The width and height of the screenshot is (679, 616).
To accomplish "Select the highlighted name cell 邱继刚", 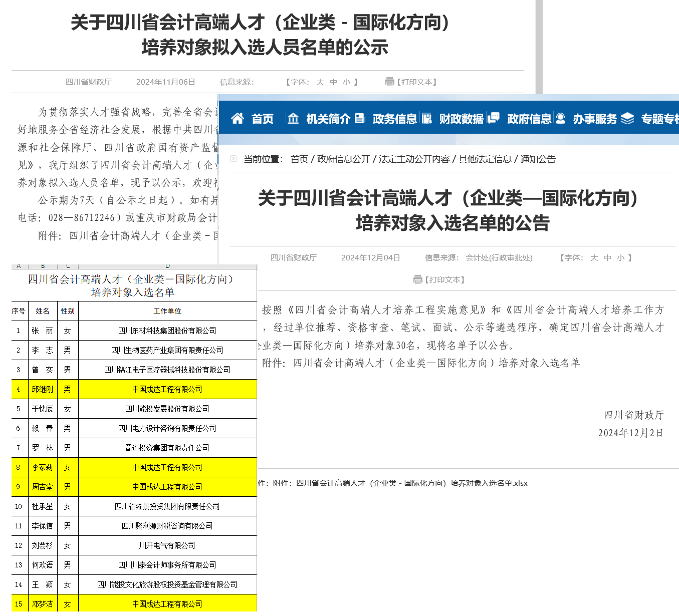I will [43, 389].
